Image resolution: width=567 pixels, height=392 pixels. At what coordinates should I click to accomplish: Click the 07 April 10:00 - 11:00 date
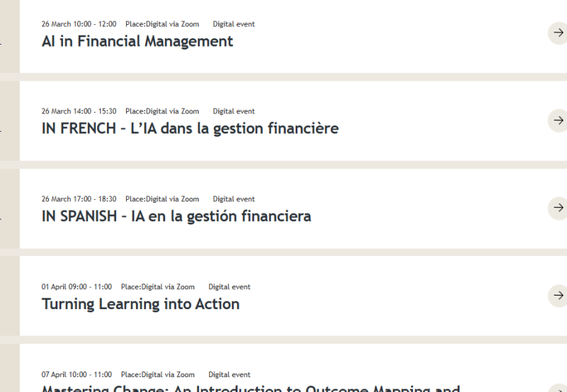pyautogui.click(x=77, y=374)
